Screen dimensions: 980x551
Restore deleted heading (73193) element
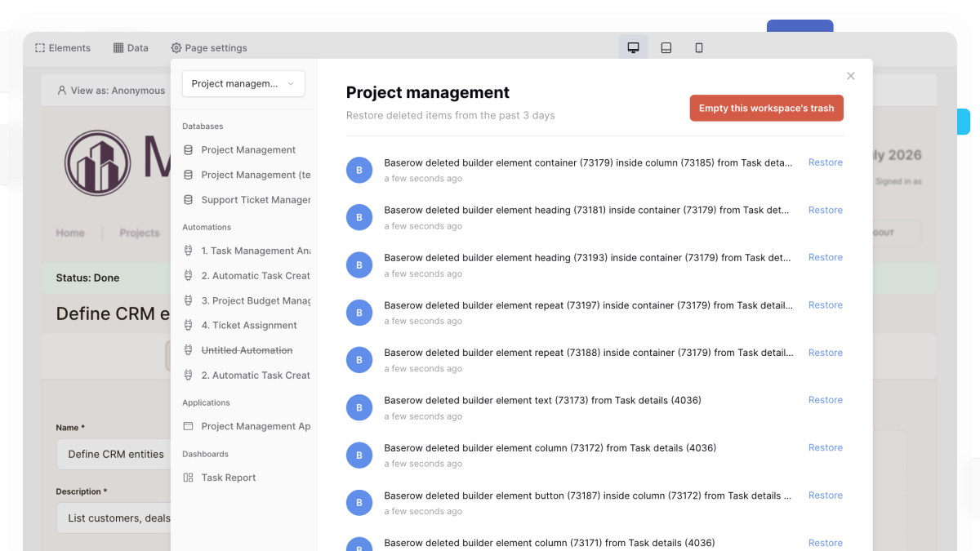(x=826, y=257)
